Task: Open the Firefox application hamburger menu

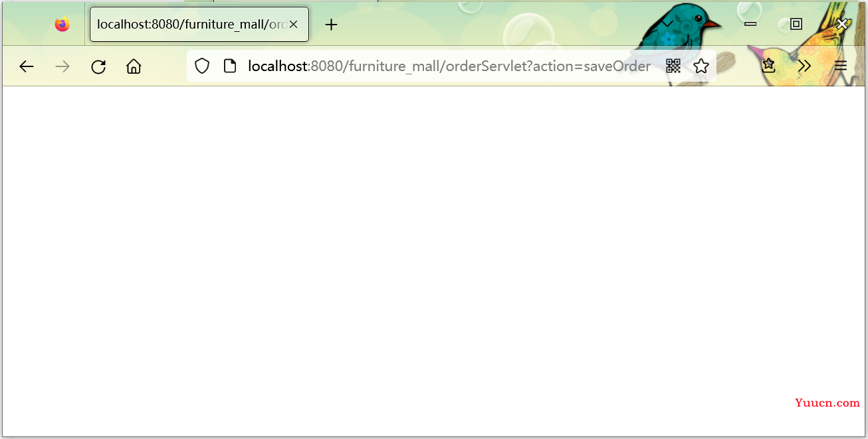Action: 841,66
